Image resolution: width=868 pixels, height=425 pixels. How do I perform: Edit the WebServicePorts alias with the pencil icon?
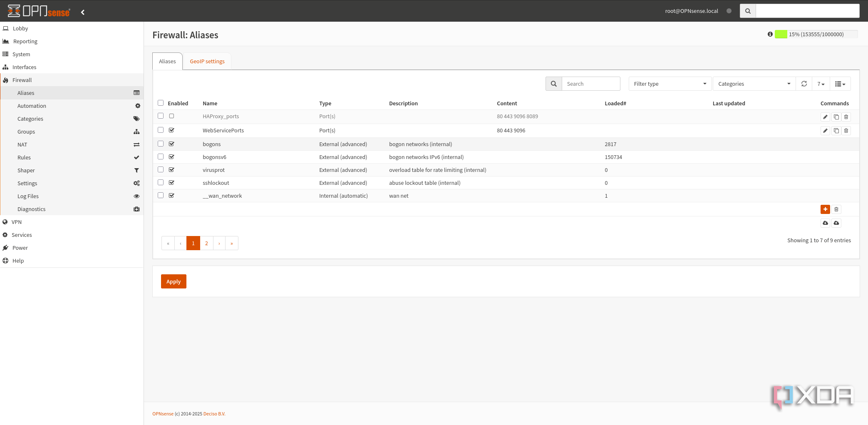click(825, 130)
